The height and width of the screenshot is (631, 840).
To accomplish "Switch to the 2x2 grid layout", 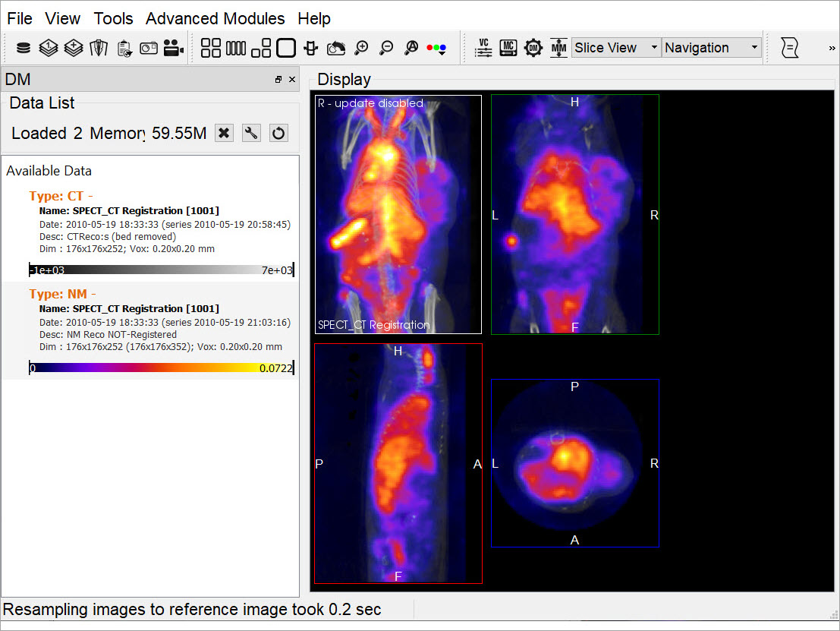I will coord(211,48).
